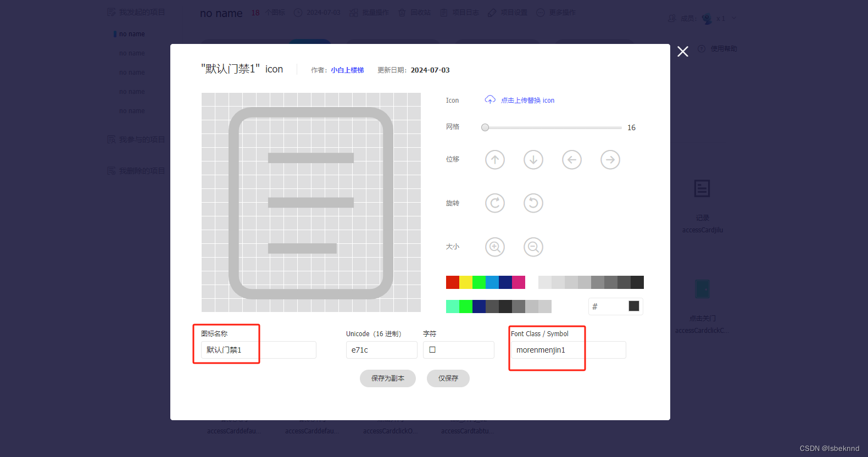
Task: Pick the lightest gray swatch in grayscale row
Action: pyautogui.click(x=545, y=282)
